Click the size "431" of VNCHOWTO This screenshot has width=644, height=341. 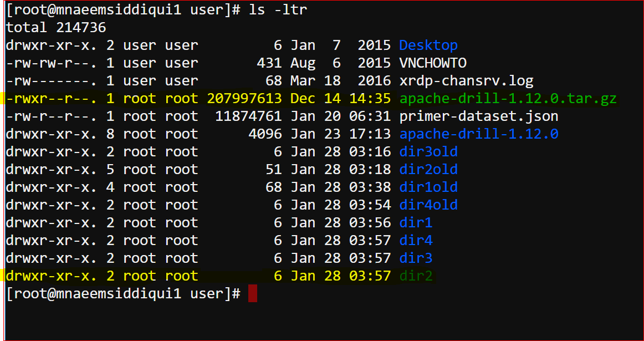269,63
